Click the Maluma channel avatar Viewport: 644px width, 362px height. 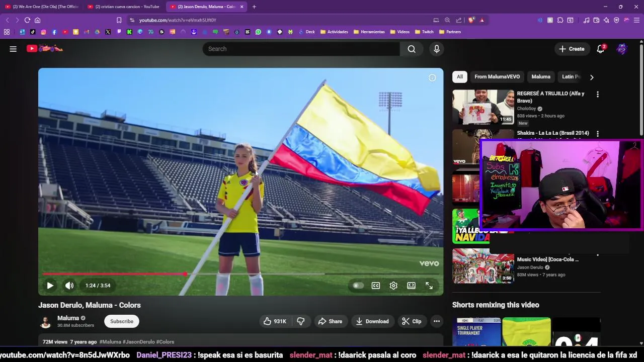pos(45,322)
